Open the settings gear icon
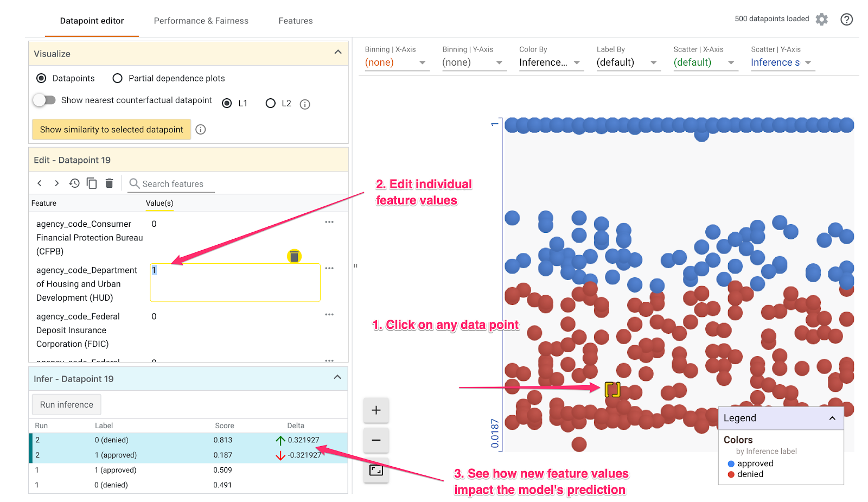 tap(822, 20)
